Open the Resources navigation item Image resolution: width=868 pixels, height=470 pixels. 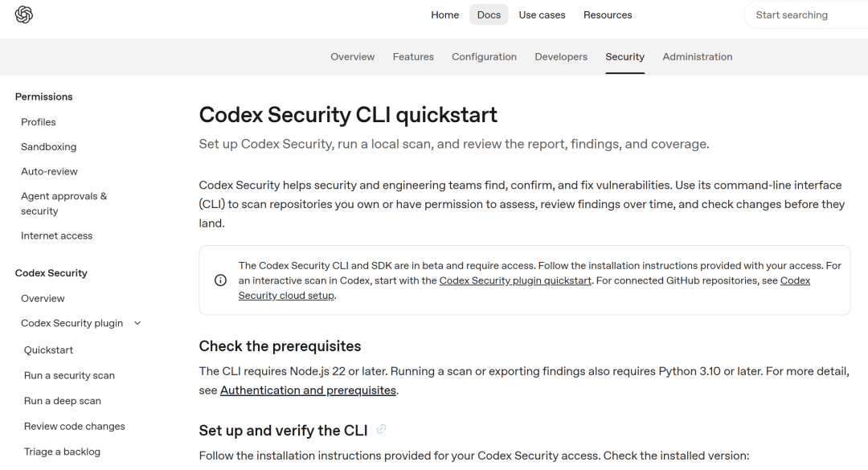(608, 15)
